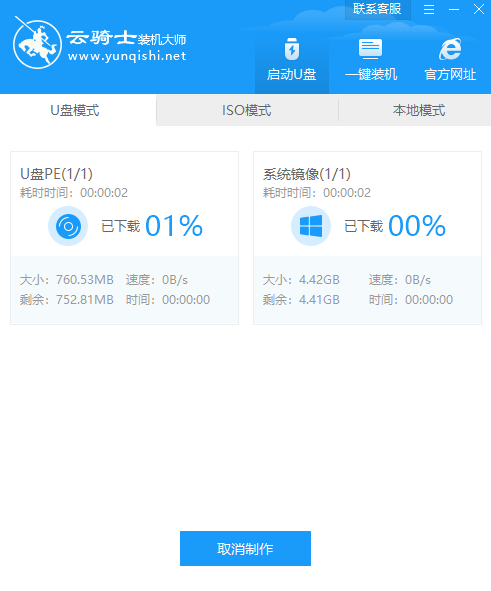Minimize the window

coord(454,9)
